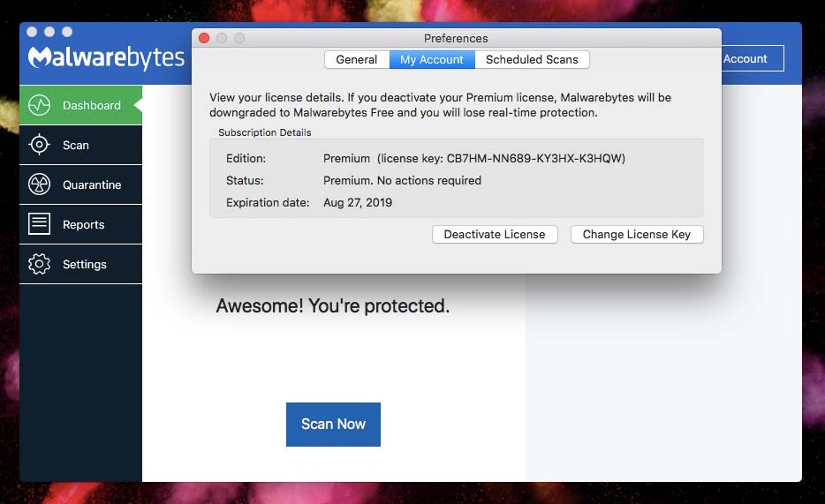Open Reports label in sidebar
Screen dimensions: 825x504
pos(84,224)
